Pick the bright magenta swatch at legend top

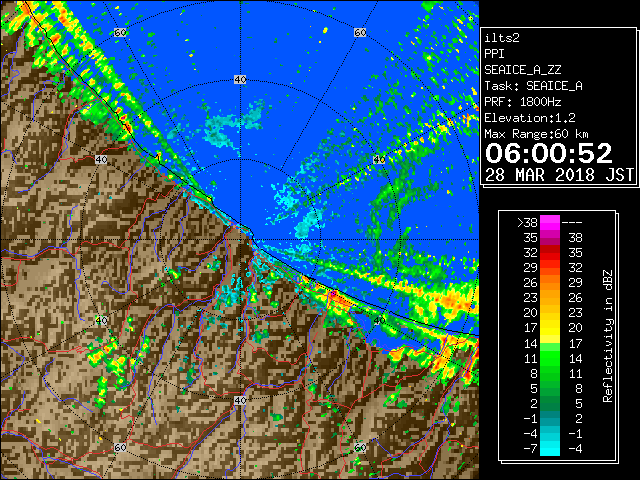coord(550,223)
